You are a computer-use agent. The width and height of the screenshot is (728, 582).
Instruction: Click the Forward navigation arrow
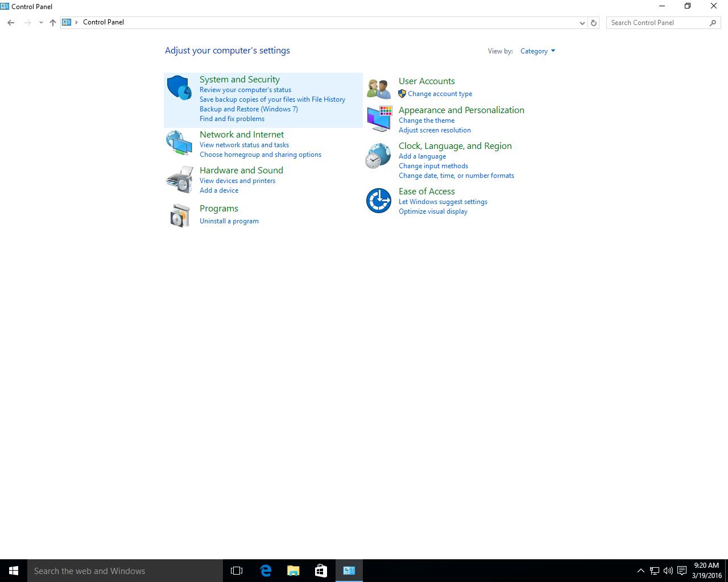(x=27, y=23)
